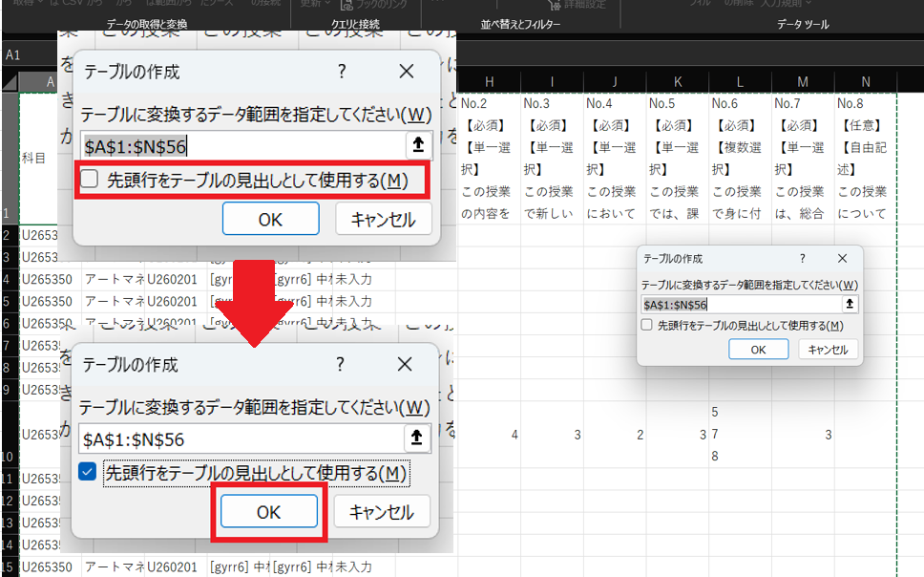Click range collapse arrow in small right dialog
This screenshot has width=924, height=577.
[x=849, y=304]
